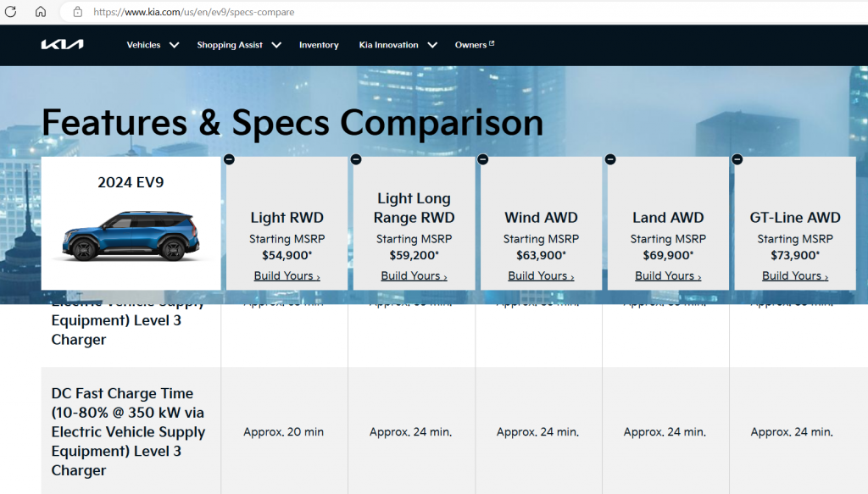Expand the Kia Innovation dropdown
Image resolution: width=868 pixels, height=494 pixels.
398,45
